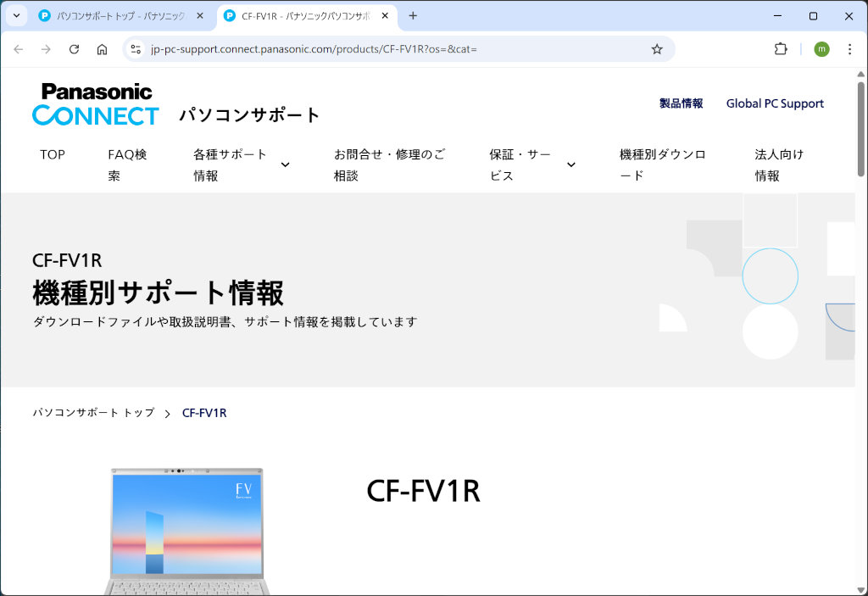
Task: Open the Extensions puzzle icon
Action: tap(781, 49)
